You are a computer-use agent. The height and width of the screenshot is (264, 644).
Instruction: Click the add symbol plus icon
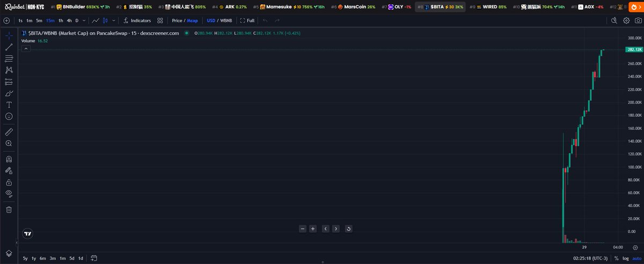coord(6,20)
